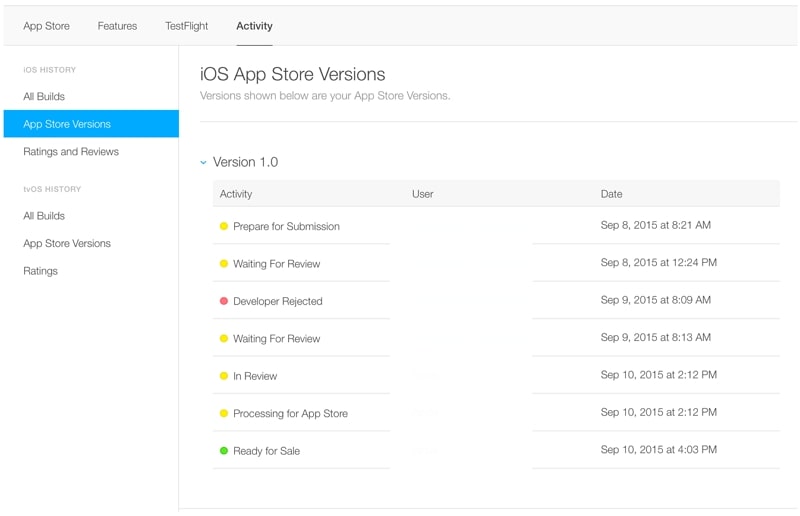Select the In Review activity text
The width and height of the screenshot is (800, 516).
click(x=255, y=376)
